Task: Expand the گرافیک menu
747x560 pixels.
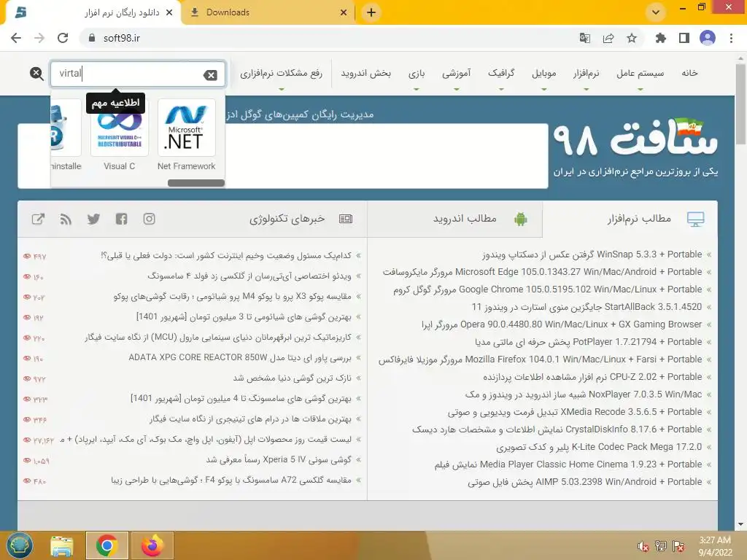Action: click(501, 73)
